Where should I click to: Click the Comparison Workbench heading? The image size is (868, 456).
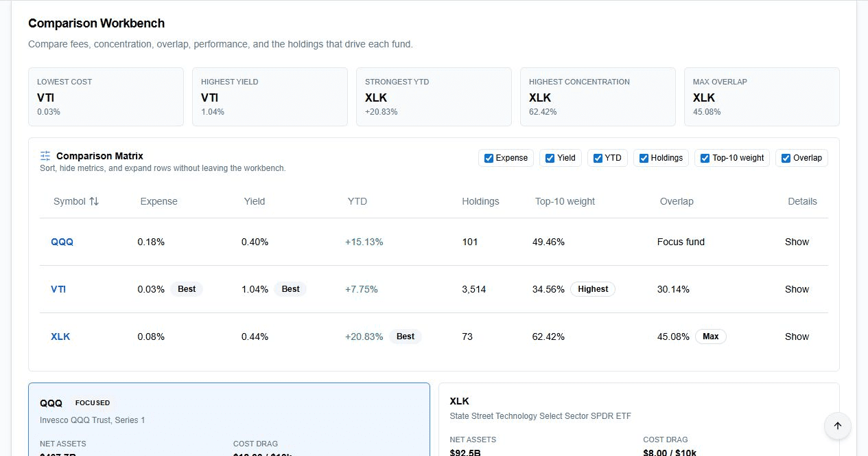pos(97,23)
